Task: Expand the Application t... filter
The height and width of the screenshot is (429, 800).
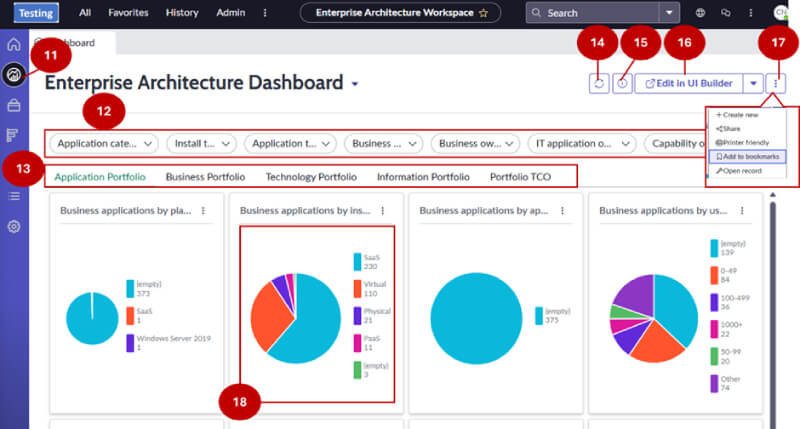Action: [290, 144]
